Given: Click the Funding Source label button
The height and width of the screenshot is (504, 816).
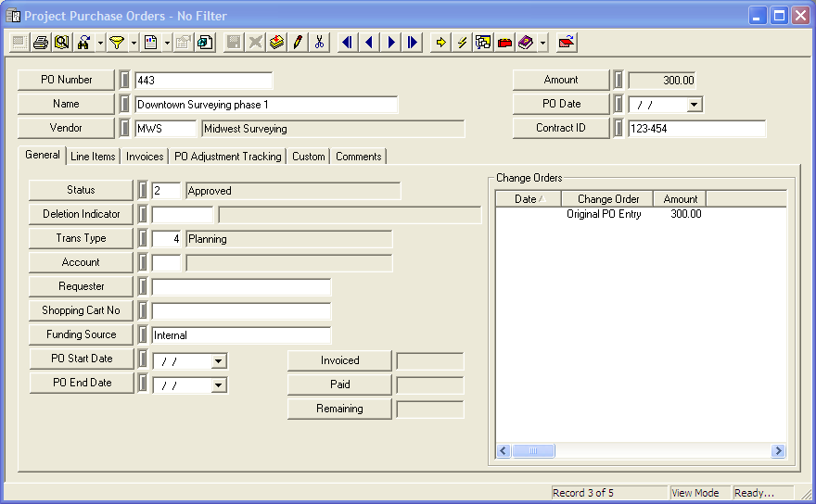Looking at the screenshot, I should pos(81,334).
